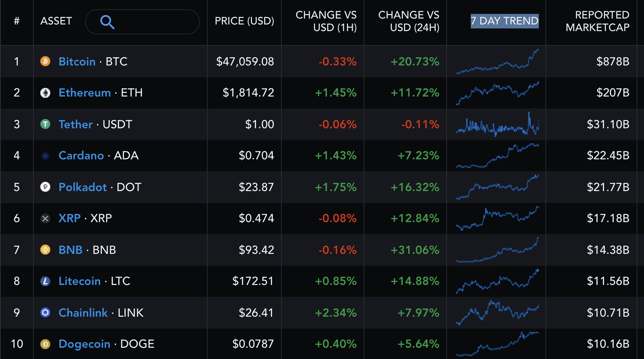Viewport: 644px width, 359px height.
Task: View Polkadot 7 day trend sparkline
Action: [x=497, y=187]
